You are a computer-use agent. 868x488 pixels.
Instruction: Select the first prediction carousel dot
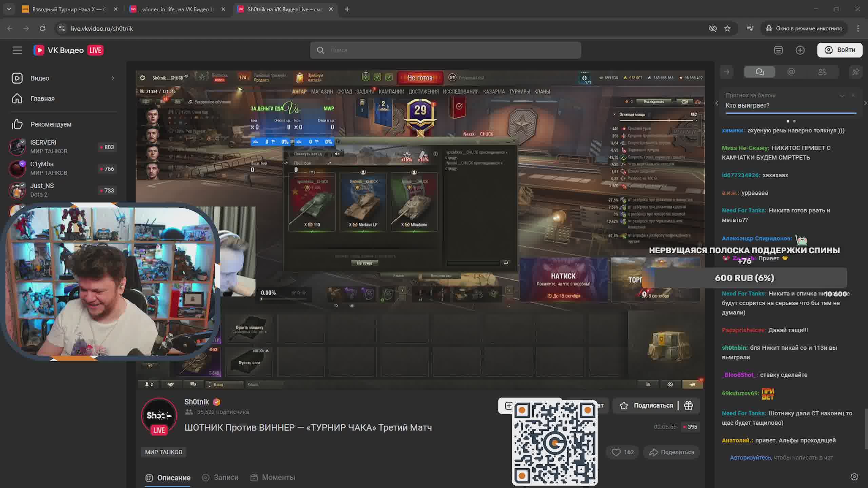point(788,121)
